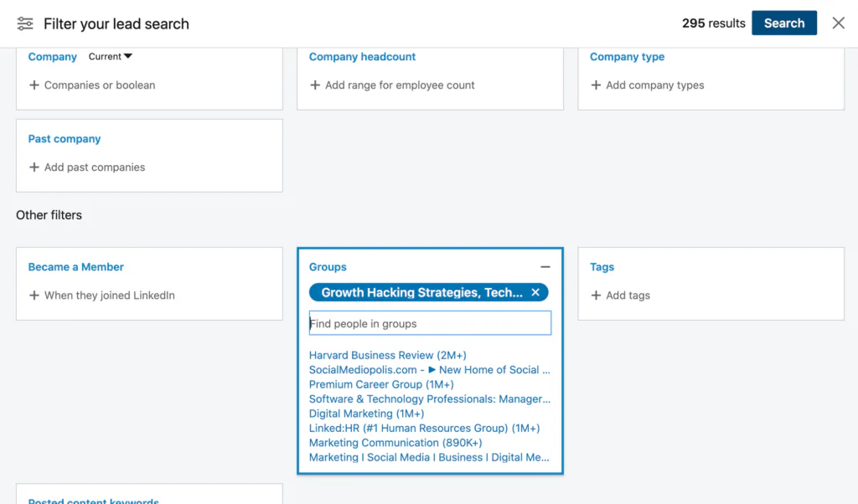Select the Digital Marketing group
Screen dimensions: 858x504
pyautogui.click(x=366, y=414)
